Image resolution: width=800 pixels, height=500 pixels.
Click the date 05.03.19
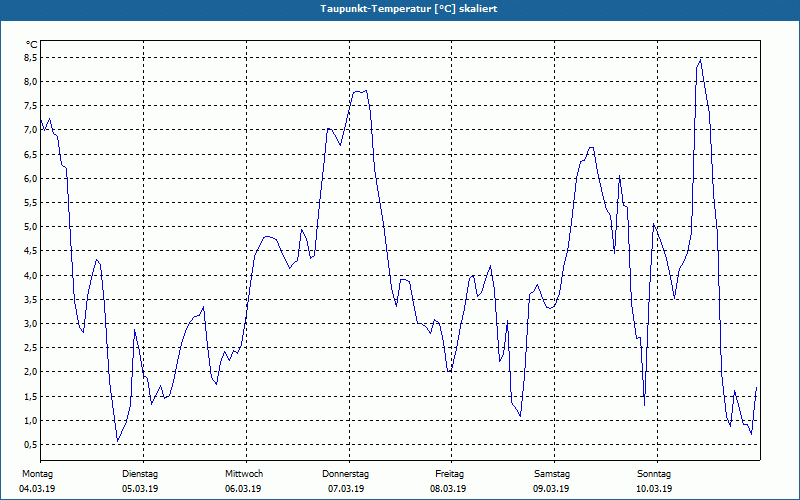140,489
